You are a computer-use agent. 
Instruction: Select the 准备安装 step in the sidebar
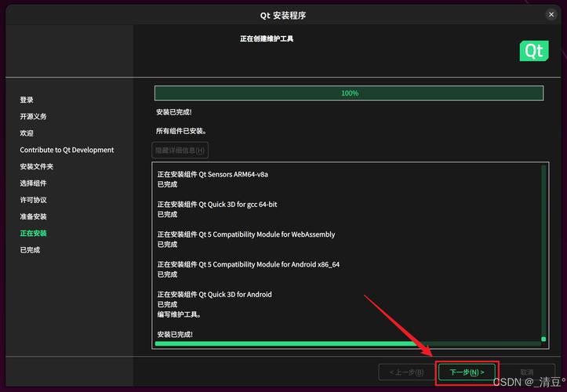click(33, 216)
